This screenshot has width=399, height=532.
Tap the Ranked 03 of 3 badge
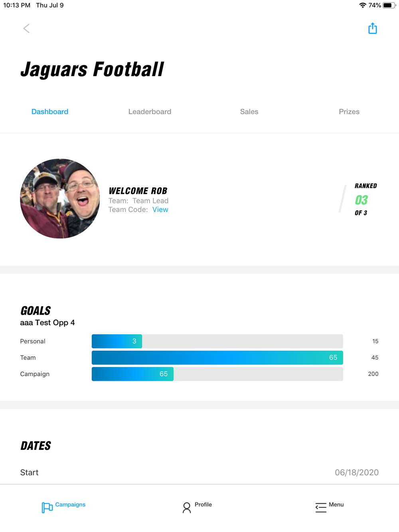click(361, 199)
